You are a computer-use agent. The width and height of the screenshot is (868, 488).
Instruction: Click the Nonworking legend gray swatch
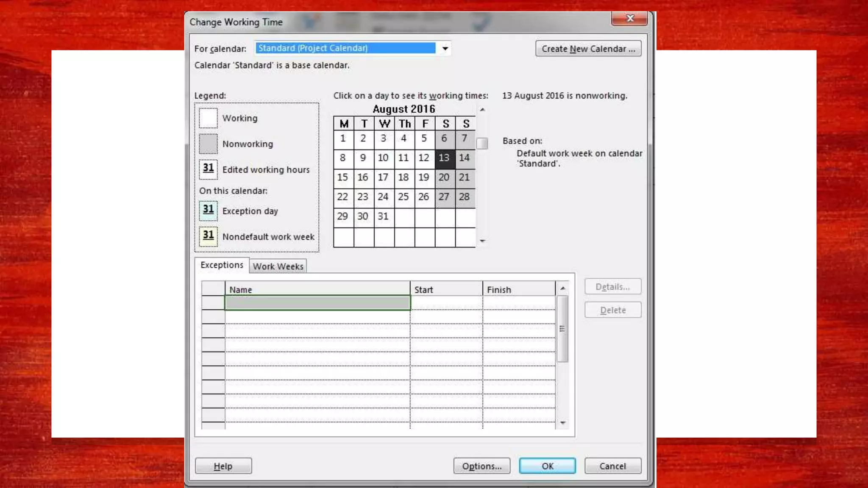208,144
